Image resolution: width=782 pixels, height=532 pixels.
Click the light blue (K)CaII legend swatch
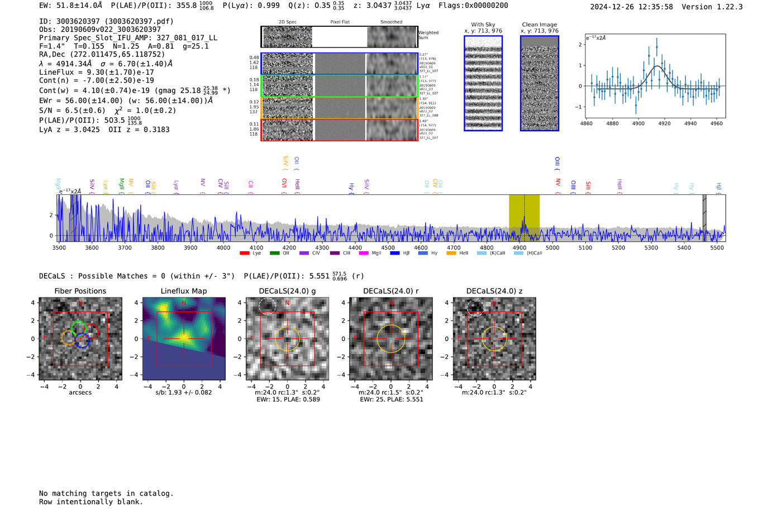point(481,253)
